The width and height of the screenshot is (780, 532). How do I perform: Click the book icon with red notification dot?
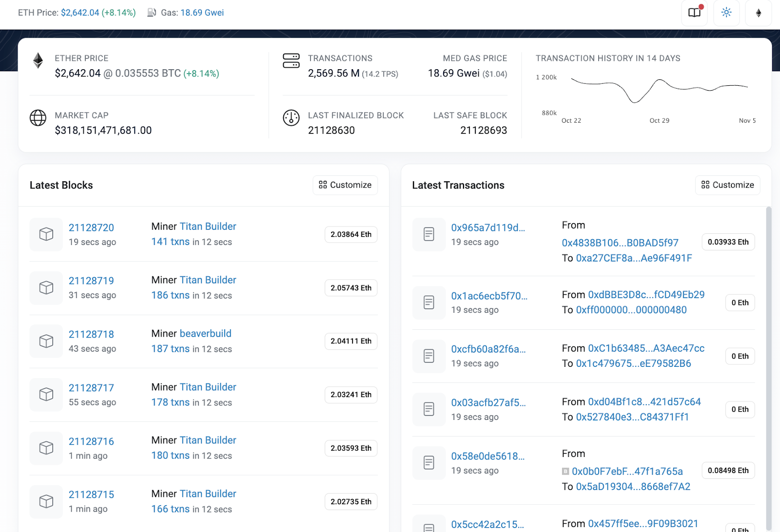point(694,13)
